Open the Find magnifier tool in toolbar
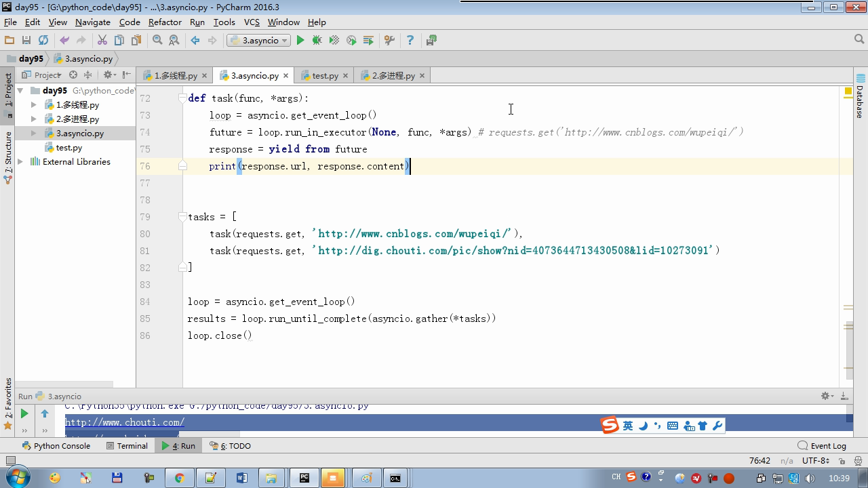The width and height of the screenshot is (868, 488). (x=157, y=41)
